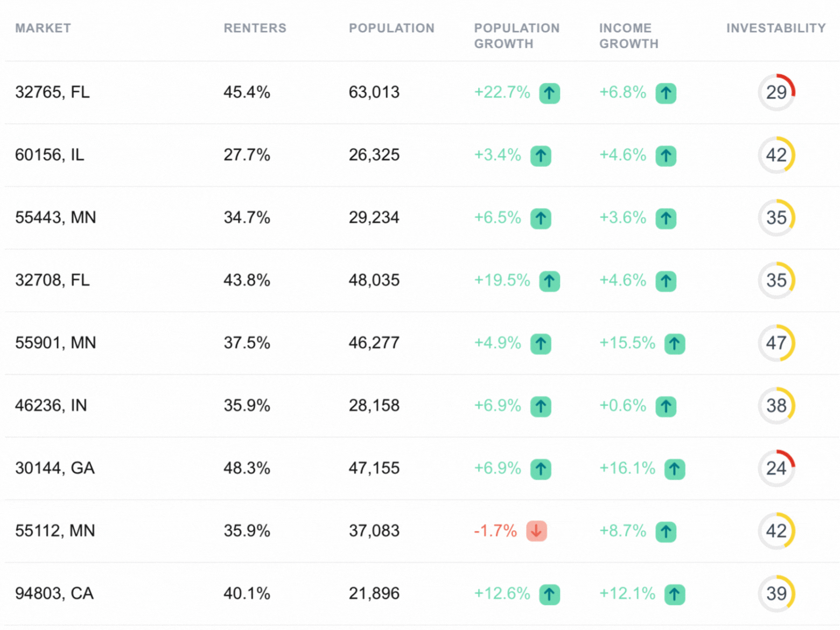
Task: Sort by Population Growth column header
Action: click(516, 36)
